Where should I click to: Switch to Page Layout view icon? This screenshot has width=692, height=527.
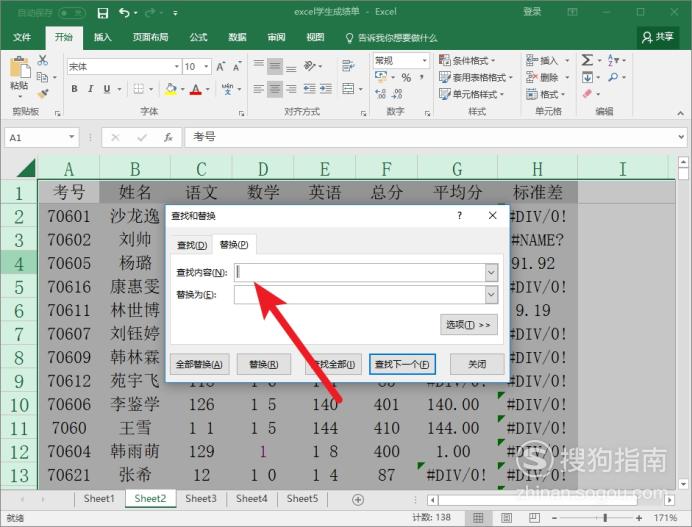coord(506,518)
